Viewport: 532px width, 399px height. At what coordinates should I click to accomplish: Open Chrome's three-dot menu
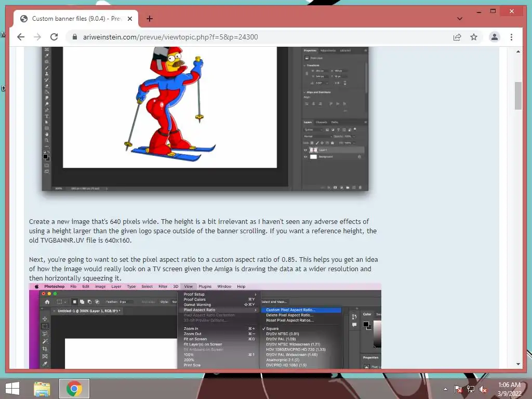[x=511, y=37]
